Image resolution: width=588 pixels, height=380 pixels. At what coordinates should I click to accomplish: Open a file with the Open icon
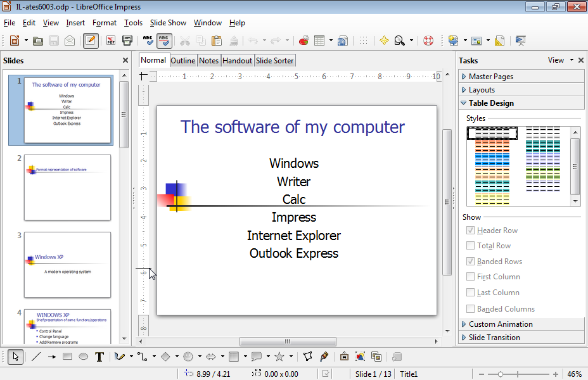click(x=37, y=41)
